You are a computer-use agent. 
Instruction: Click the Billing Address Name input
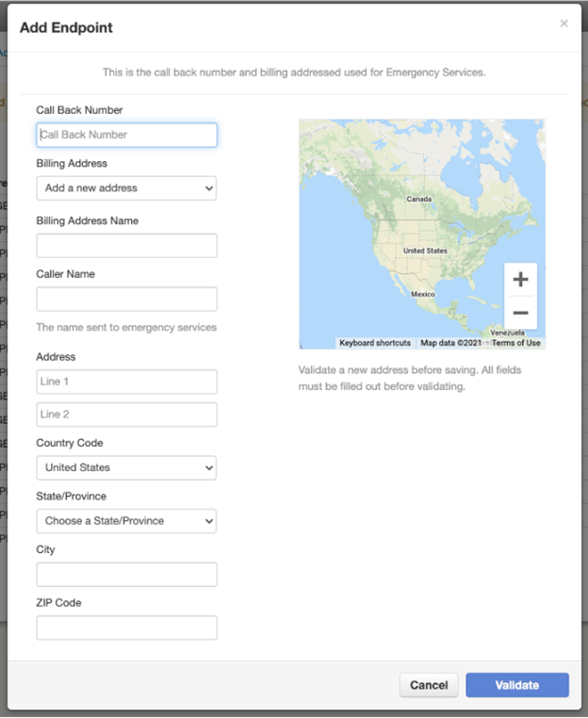point(126,246)
